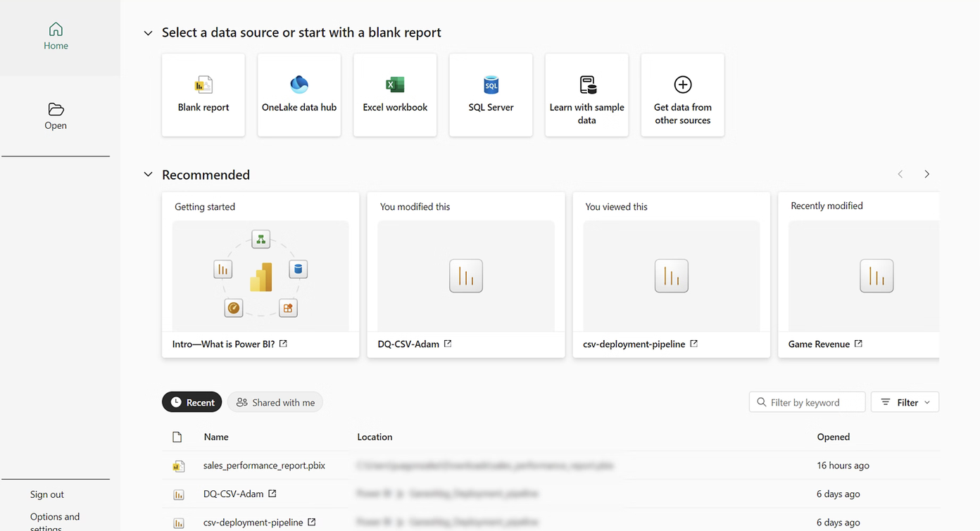The width and height of the screenshot is (980, 531).
Task: Open external link icon beside Intro—What is Power BI?
Action: coord(283,344)
